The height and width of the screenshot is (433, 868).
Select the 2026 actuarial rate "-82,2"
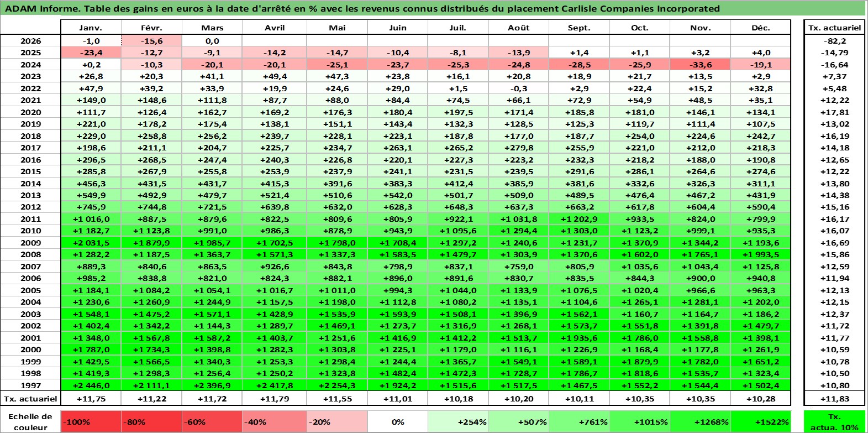(834, 41)
